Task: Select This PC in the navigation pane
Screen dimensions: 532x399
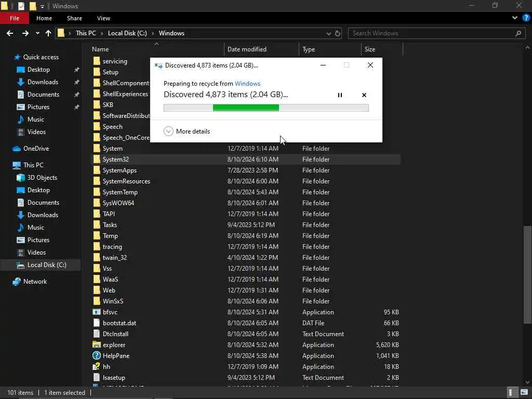Action: click(33, 165)
